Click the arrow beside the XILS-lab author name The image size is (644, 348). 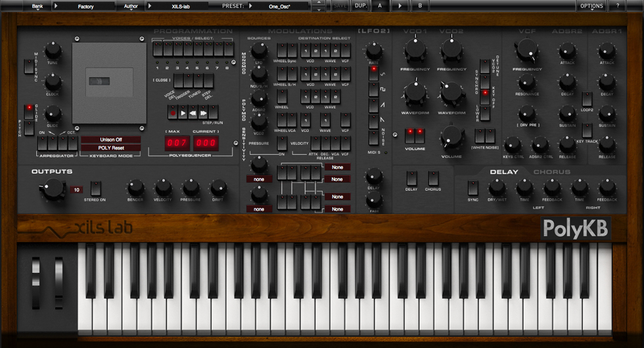(150, 6)
